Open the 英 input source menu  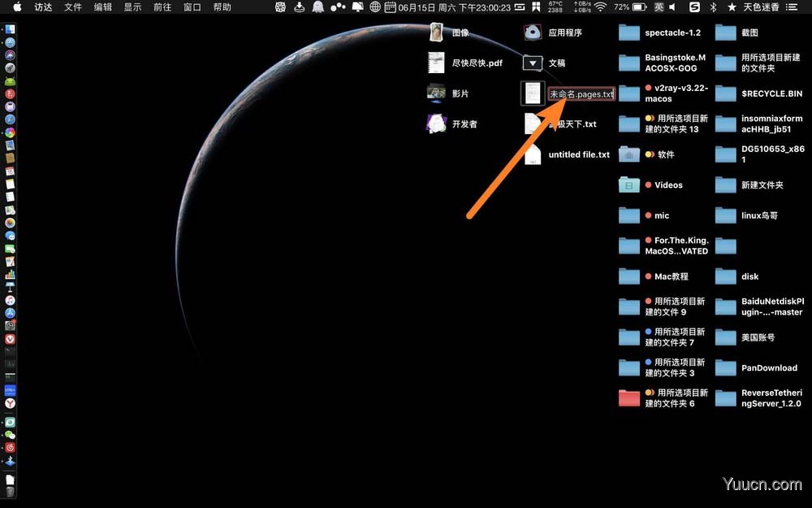659,7
